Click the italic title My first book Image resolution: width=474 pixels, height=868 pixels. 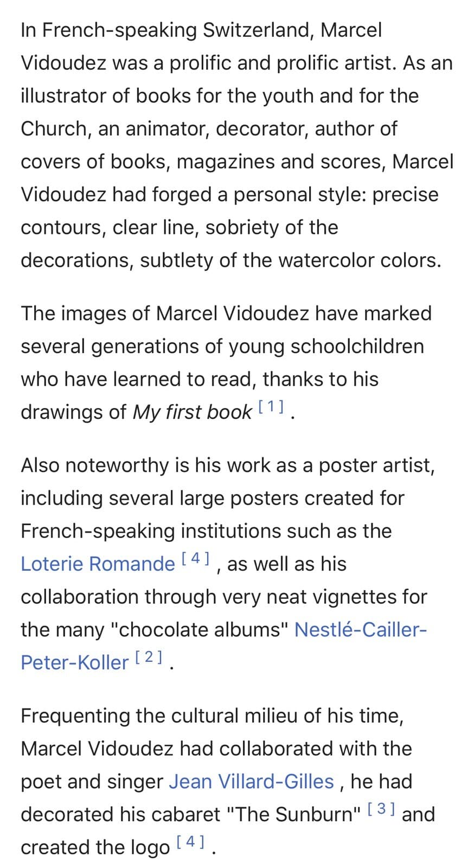point(193,412)
